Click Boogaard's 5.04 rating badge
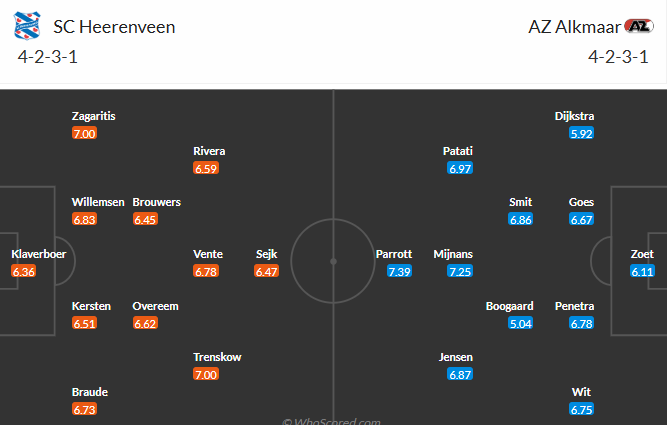This screenshot has width=667, height=425. (521, 324)
